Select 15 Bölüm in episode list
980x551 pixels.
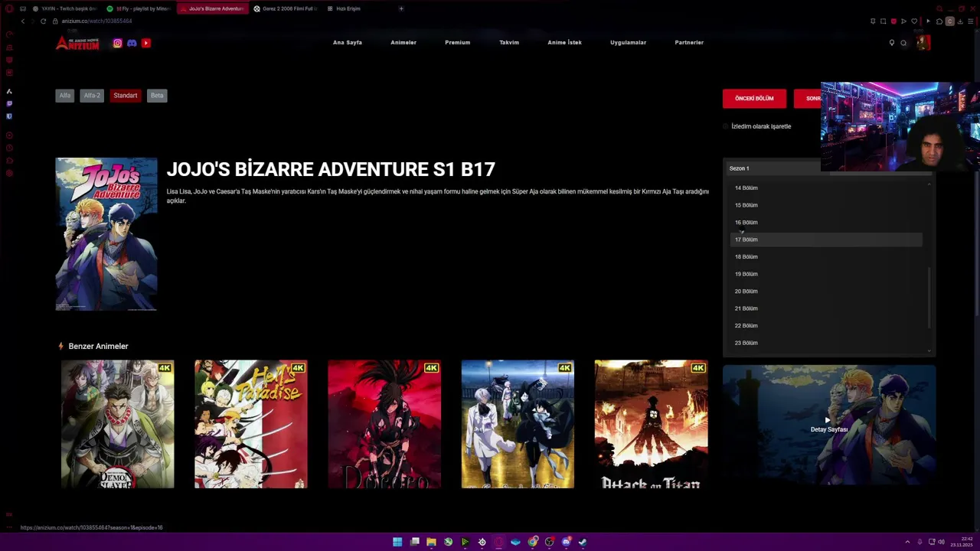tap(826, 205)
